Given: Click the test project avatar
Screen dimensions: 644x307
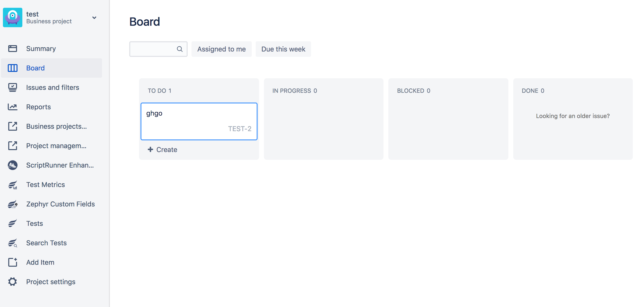Looking at the screenshot, I should [12, 17].
